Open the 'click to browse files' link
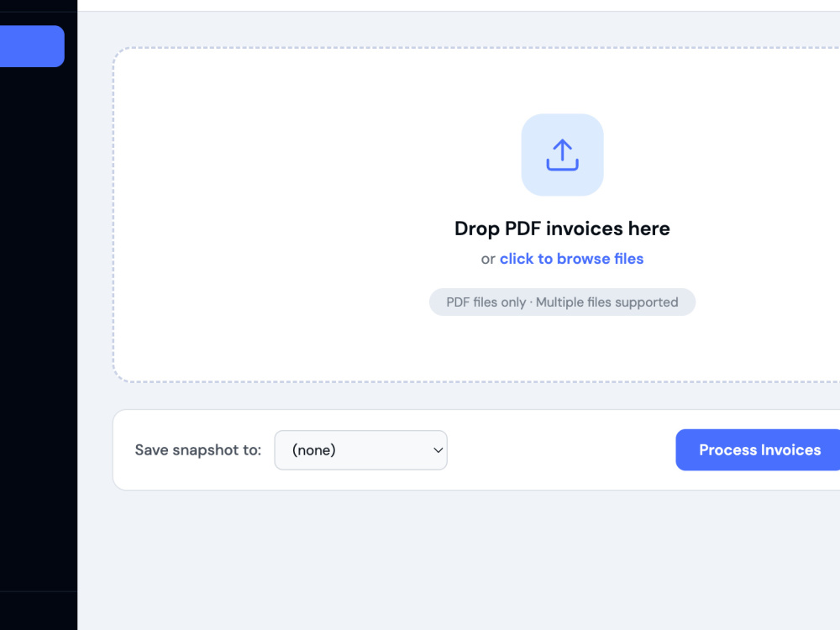The image size is (840, 630). pos(571,259)
